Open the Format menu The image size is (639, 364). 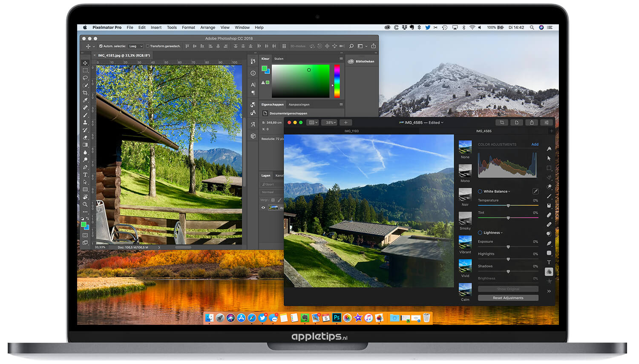[x=188, y=27]
